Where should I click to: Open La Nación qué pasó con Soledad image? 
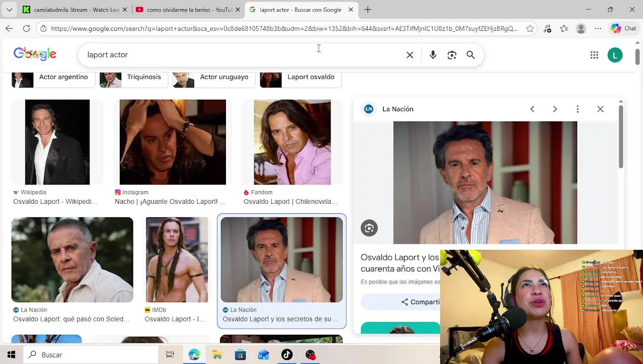point(72,260)
